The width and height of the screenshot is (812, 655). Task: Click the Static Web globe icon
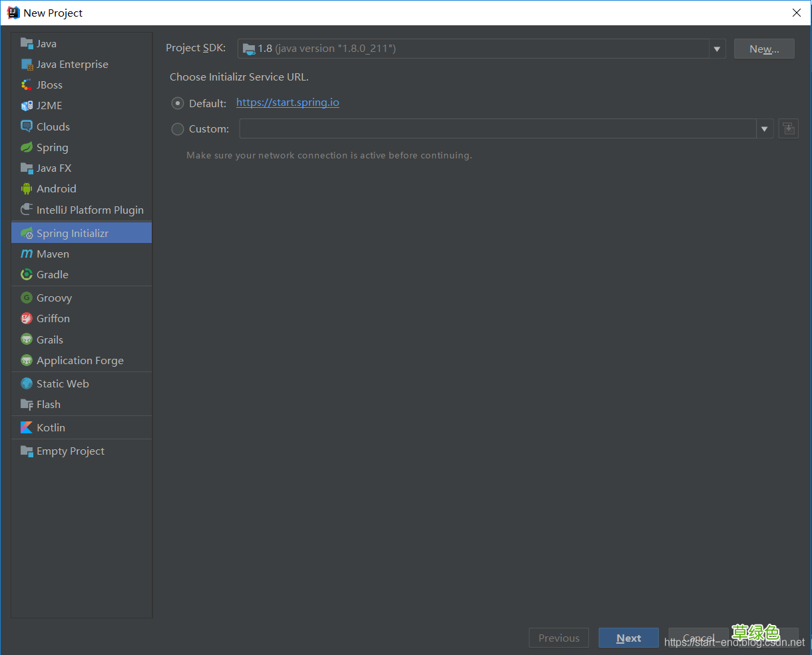point(27,383)
